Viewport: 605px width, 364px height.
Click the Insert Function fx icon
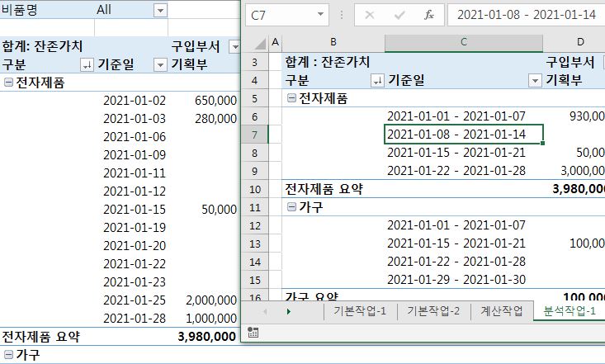point(428,15)
